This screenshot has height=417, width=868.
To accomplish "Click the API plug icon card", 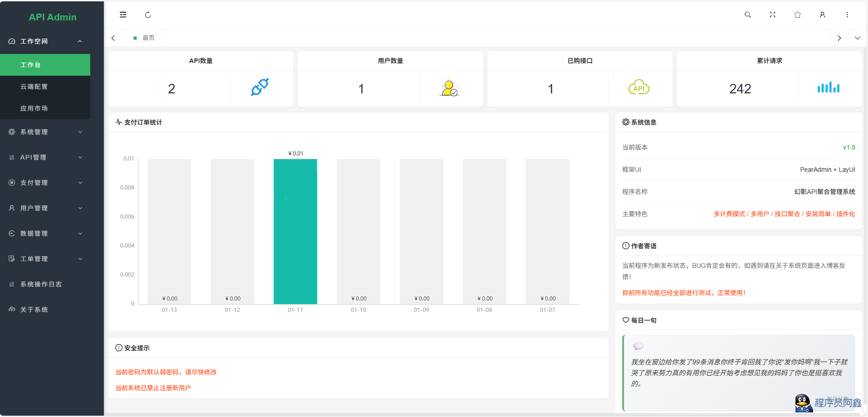I will (260, 87).
